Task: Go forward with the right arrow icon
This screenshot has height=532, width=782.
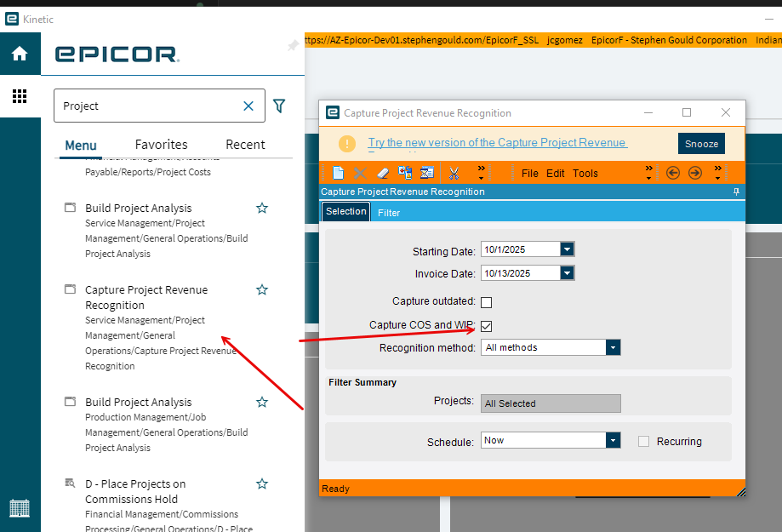Action: tap(695, 173)
